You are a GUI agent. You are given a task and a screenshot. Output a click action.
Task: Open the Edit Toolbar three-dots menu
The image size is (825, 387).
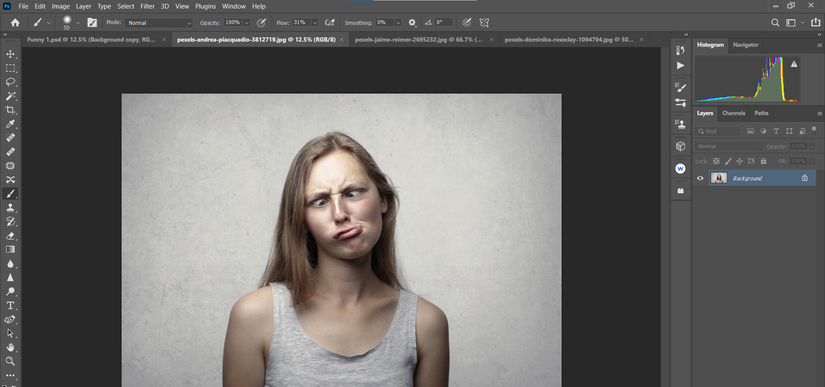pyautogui.click(x=10, y=375)
